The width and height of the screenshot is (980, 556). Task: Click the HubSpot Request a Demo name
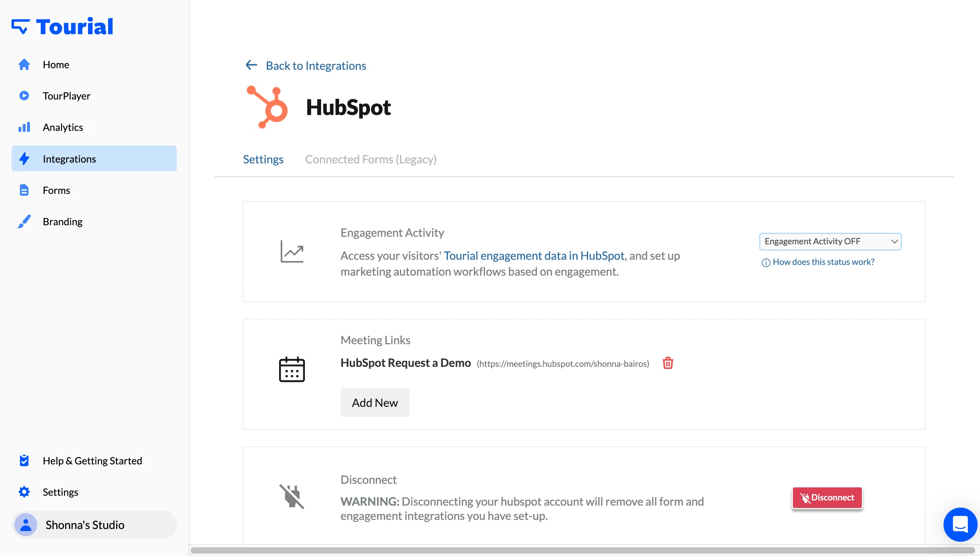[406, 363]
